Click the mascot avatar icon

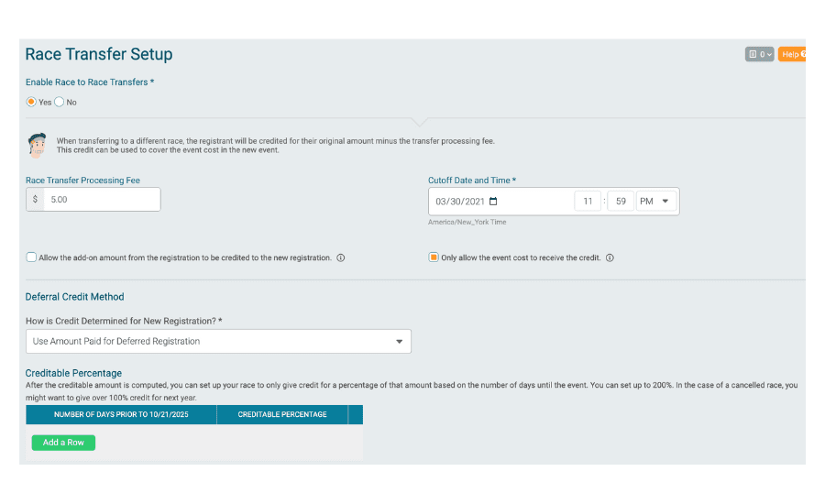pyautogui.click(x=37, y=145)
